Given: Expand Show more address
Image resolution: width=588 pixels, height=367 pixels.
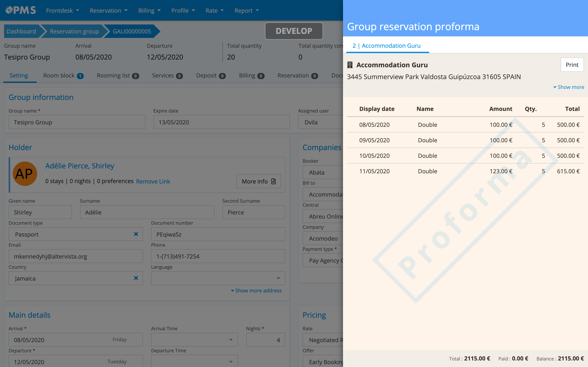Looking at the screenshot, I should tap(256, 291).
